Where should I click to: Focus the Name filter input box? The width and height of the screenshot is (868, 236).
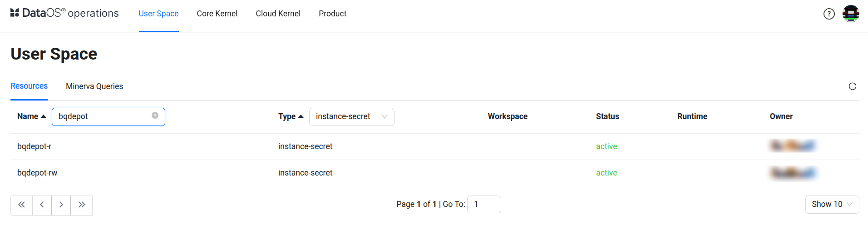pos(104,117)
